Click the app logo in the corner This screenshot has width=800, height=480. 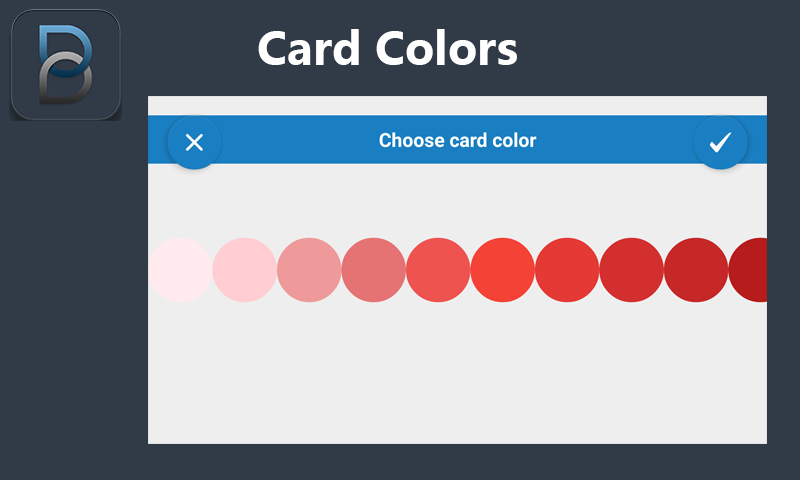coord(65,65)
